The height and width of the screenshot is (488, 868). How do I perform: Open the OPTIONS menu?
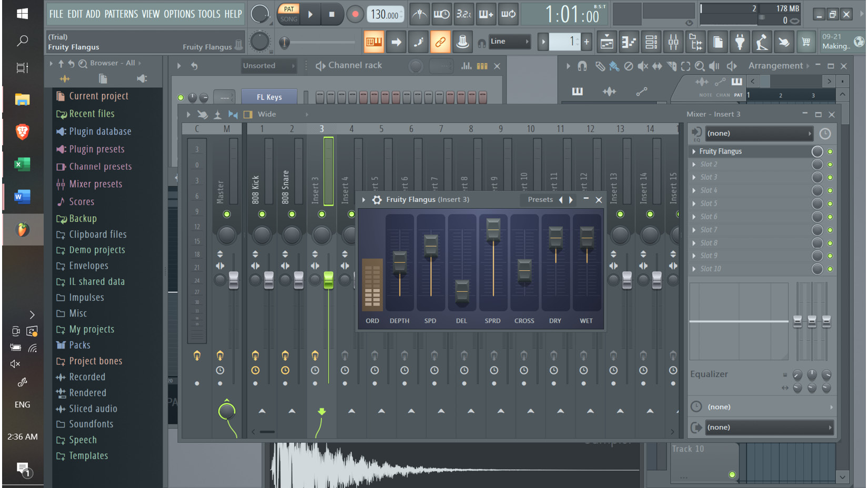coord(179,14)
